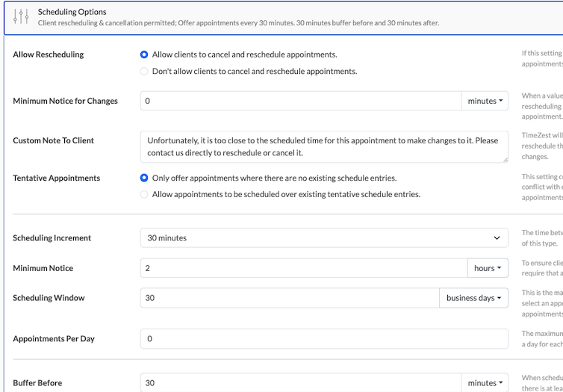The image size is (563, 392).
Task: Click the Scheduling Increment chevron arrow
Action: tap(497, 238)
